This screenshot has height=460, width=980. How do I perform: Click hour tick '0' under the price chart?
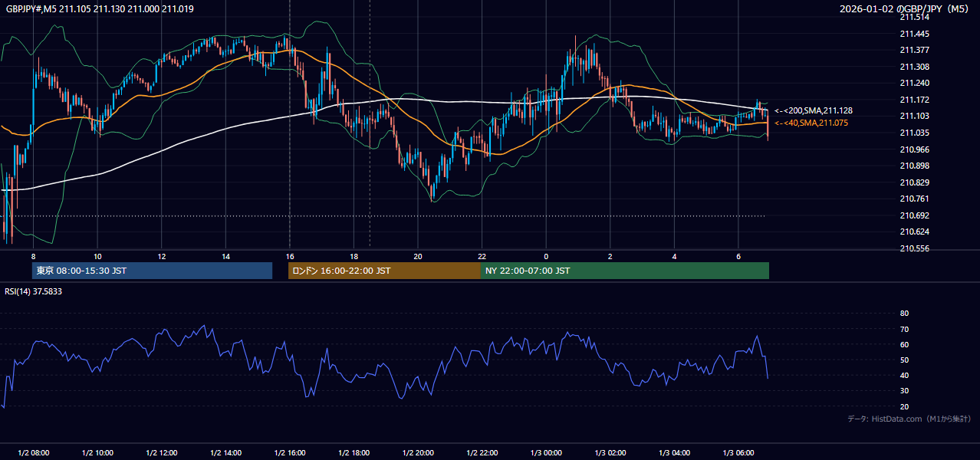coord(546,256)
